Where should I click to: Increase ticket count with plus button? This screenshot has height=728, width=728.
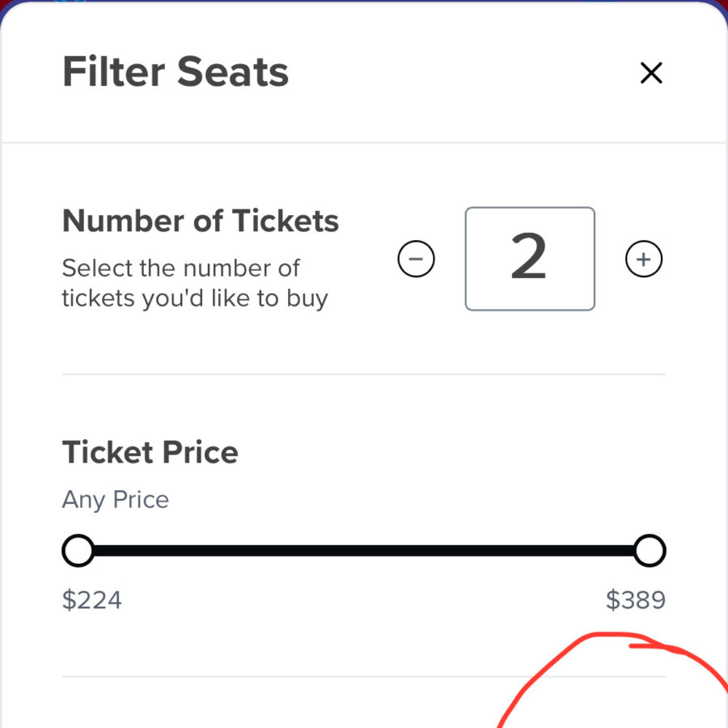click(644, 259)
